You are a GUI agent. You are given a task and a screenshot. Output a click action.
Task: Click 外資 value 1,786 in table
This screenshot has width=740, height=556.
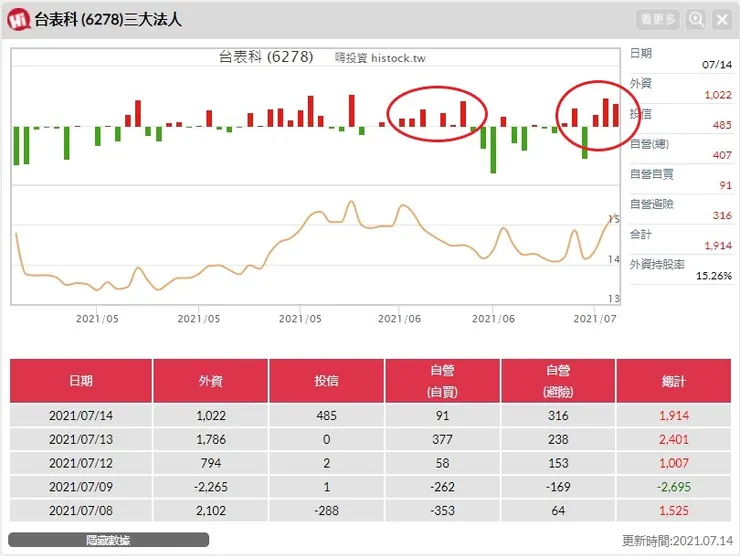pos(211,439)
